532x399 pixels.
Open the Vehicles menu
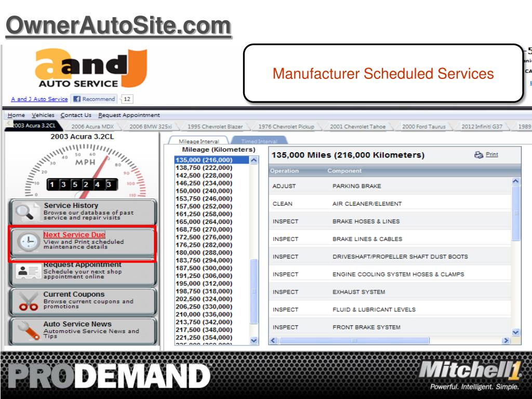[x=43, y=115]
